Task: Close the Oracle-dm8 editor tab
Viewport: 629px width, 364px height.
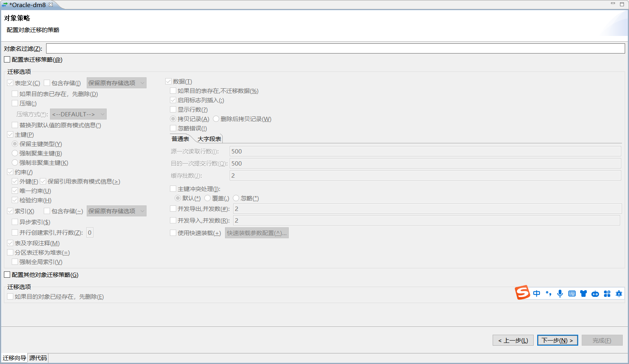Action: (51, 5)
